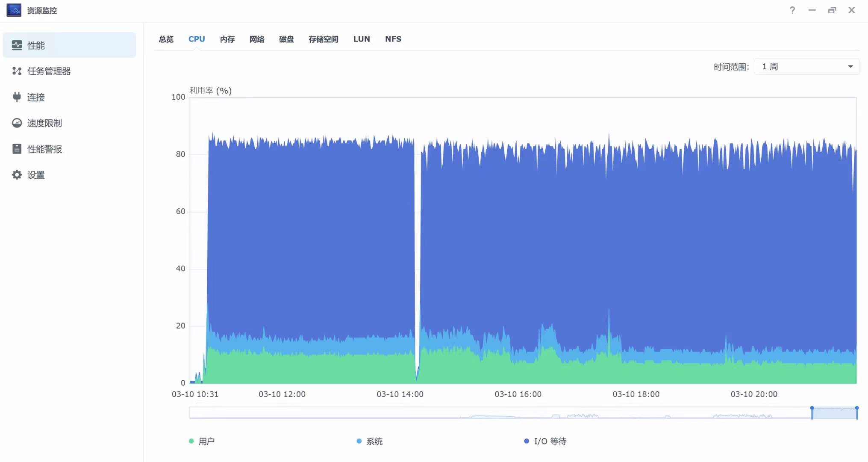
Task: Click the Resource Monitor app icon
Action: 14,10
